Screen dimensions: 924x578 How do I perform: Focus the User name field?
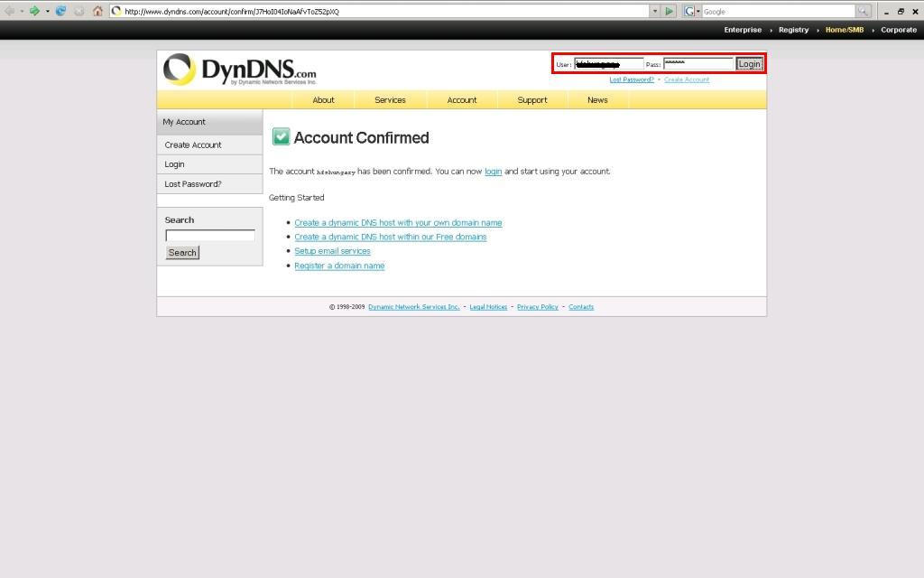[609, 64]
